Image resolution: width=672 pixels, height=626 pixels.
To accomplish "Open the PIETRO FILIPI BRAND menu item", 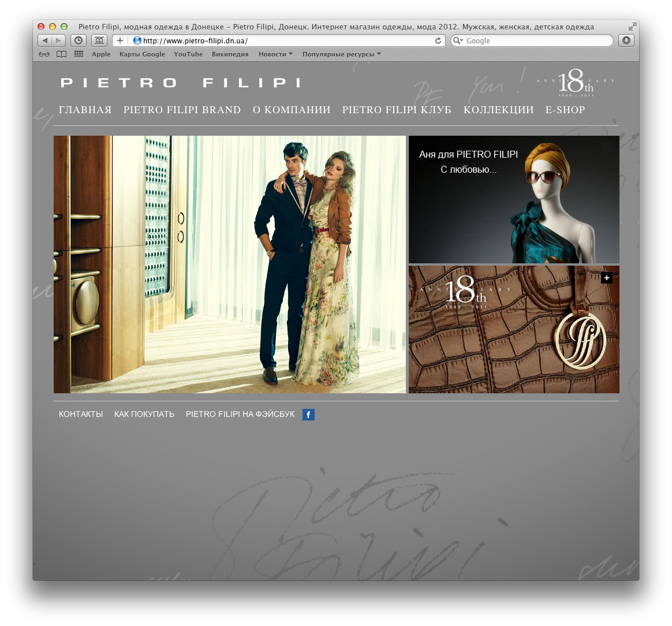I will tap(182, 110).
